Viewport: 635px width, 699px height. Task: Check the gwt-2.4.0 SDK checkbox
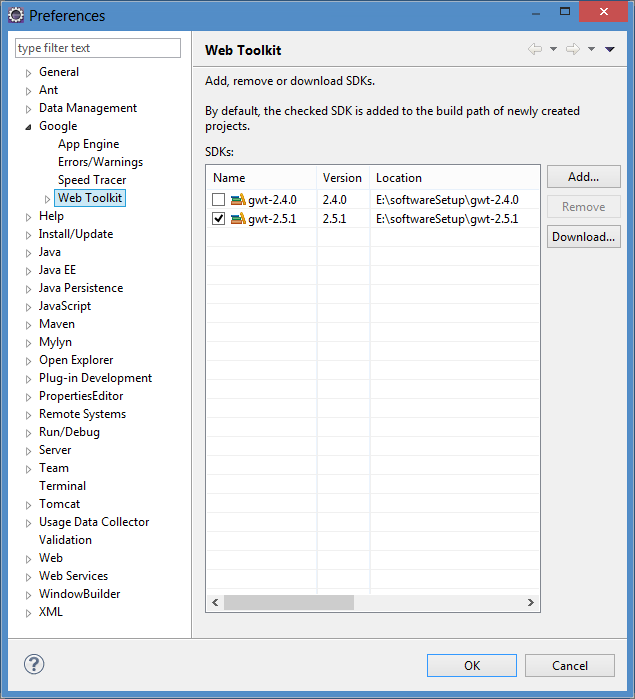click(x=219, y=199)
